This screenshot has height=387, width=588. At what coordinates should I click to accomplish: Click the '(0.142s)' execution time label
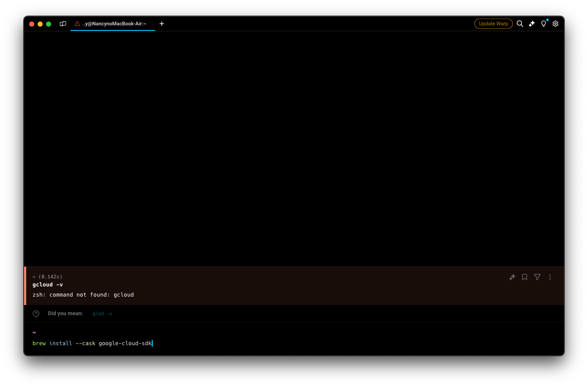[50, 277]
